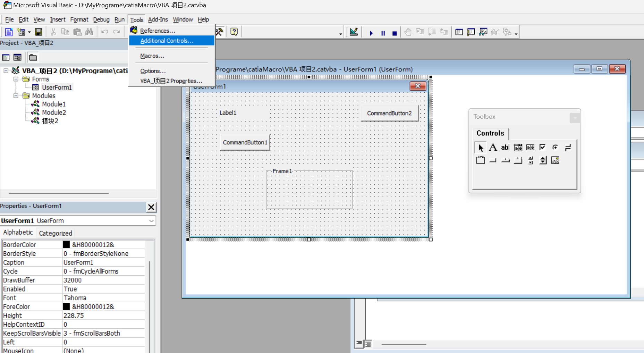Select Module1 in project tree
The image size is (644, 353).
click(x=54, y=104)
